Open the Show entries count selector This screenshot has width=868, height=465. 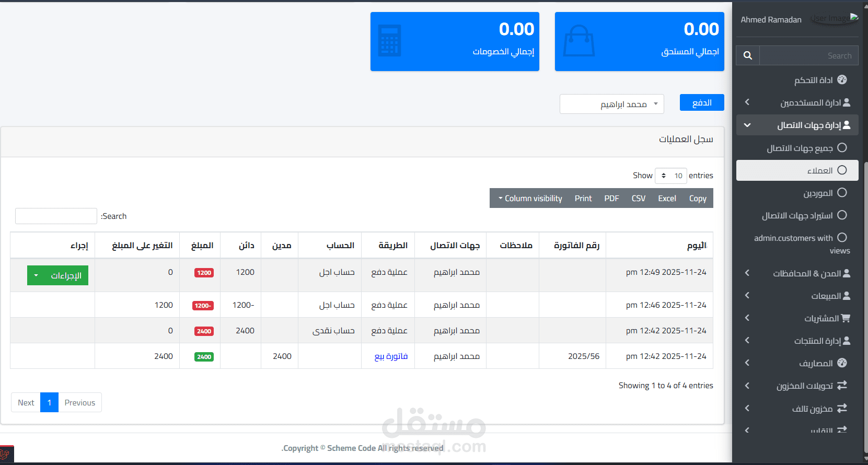point(671,176)
